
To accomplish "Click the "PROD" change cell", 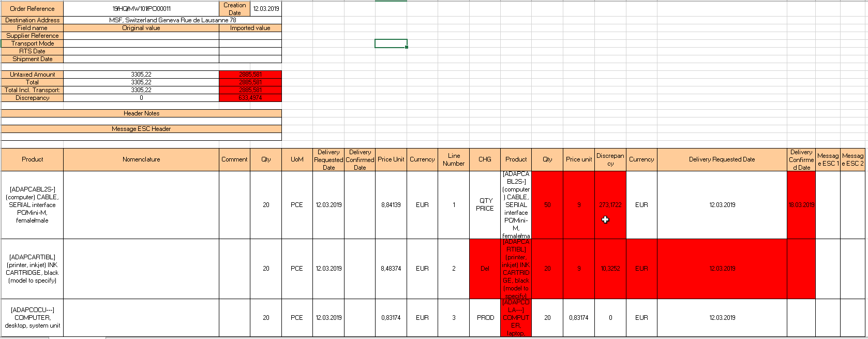I will [485, 318].
